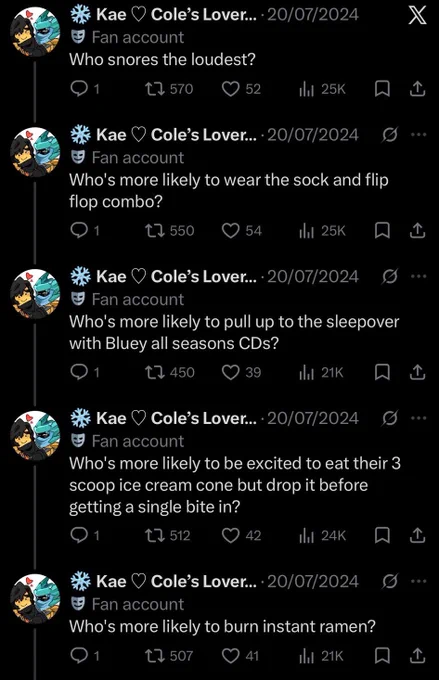Open more options menu on Bluey CDs post
Screen dimensions: 439x680
click(419, 277)
